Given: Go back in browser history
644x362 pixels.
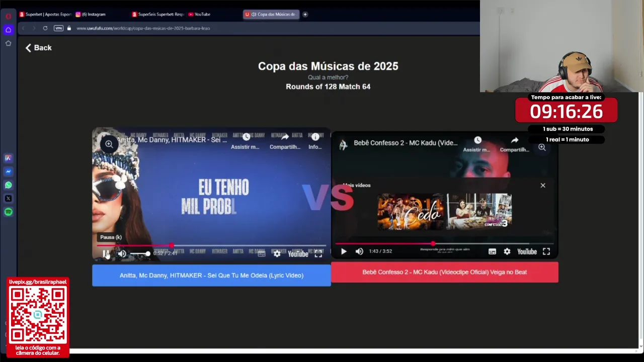Looking at the screenshot, I should (x=23, y=28).
